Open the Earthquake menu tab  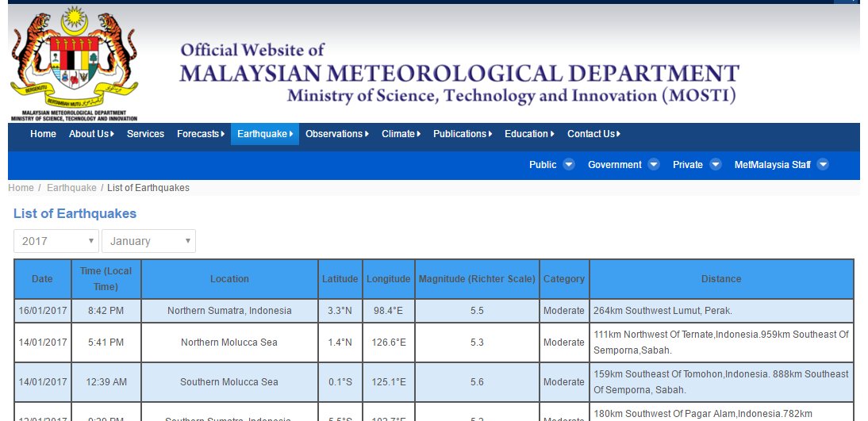pos(265,134)
